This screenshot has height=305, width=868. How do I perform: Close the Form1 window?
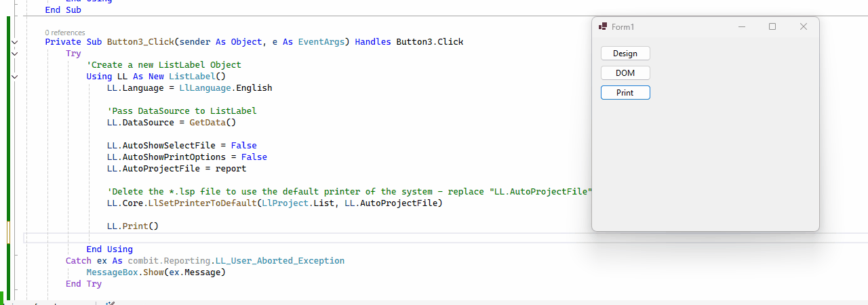(804, 26)
